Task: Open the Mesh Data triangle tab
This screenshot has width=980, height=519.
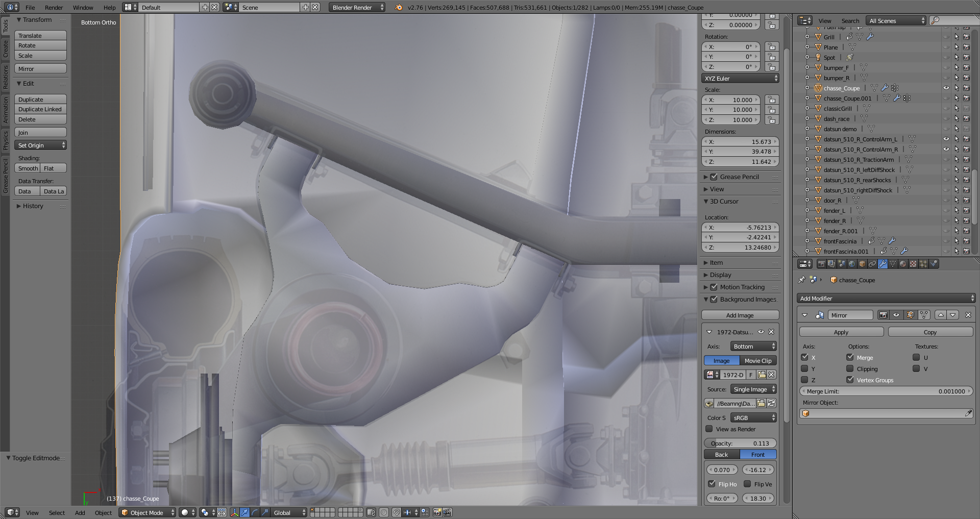Action: point(893,264)
